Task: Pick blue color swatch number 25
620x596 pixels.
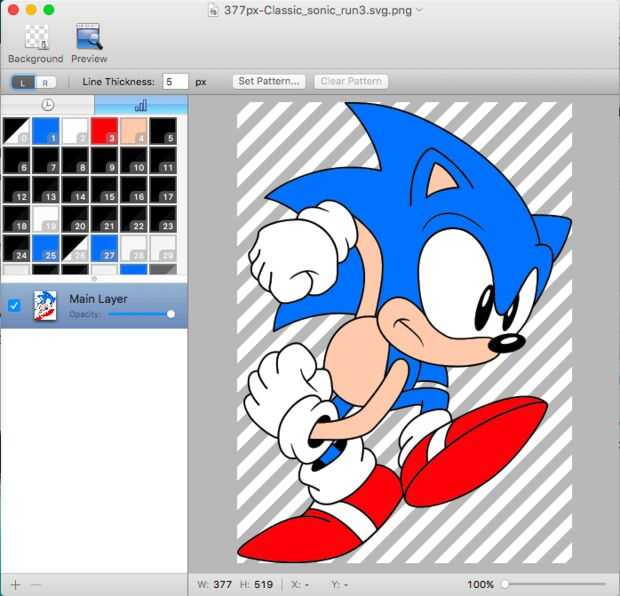Action: pos(46,248)
